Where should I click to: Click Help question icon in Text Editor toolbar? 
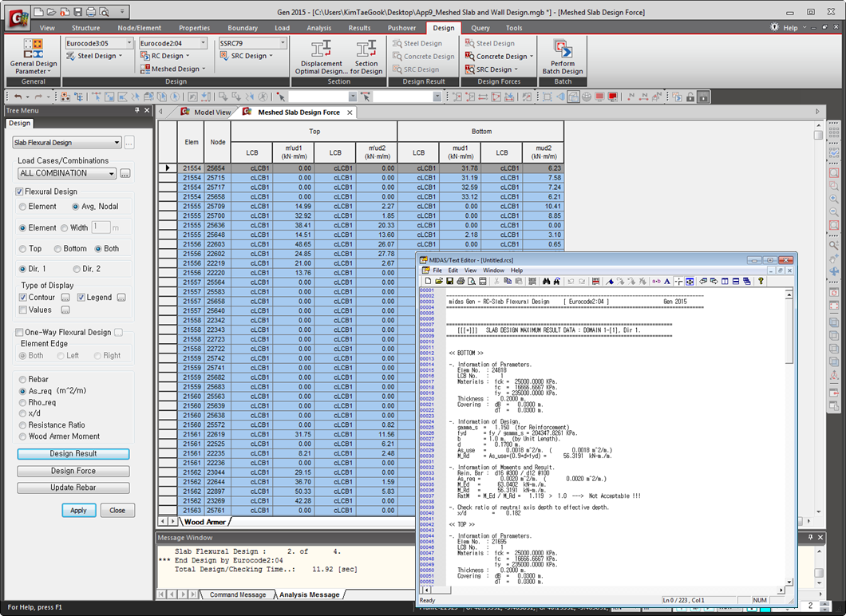pyautogui.click(x=761, y=281)
